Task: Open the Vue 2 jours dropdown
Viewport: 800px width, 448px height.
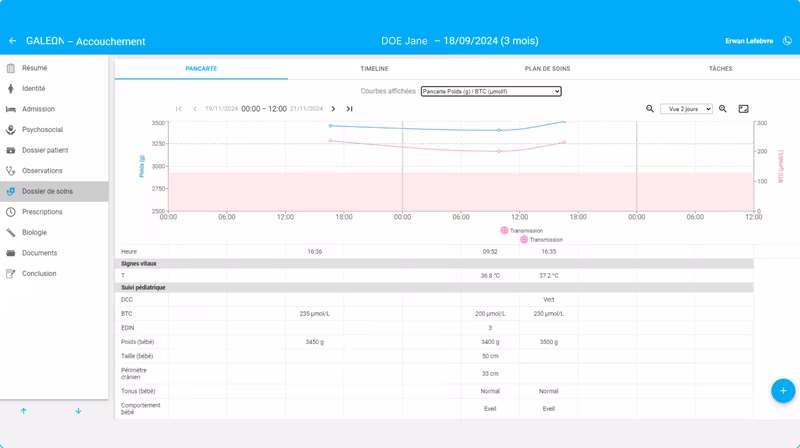Action: click(x=686, y=109)
